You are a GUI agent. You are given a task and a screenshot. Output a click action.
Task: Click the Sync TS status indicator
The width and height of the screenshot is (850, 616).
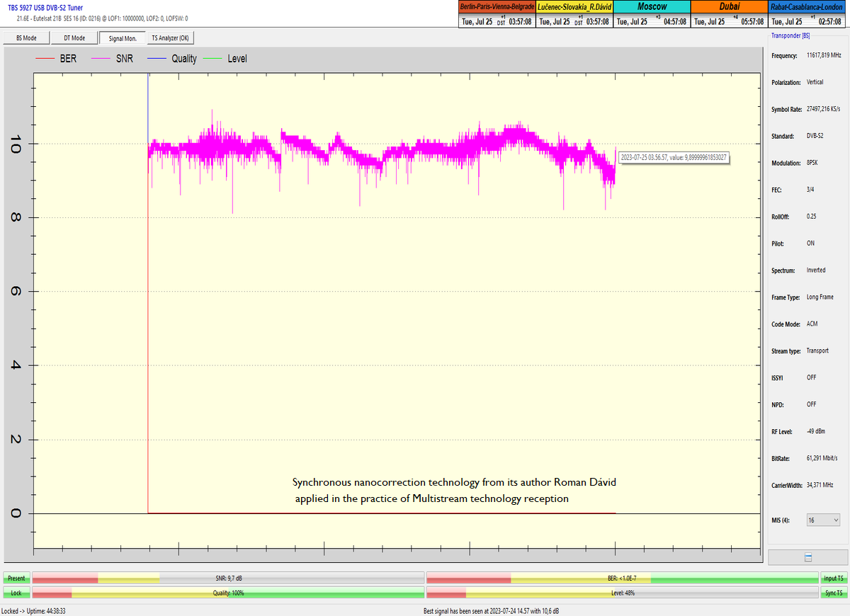click(833, 593)
